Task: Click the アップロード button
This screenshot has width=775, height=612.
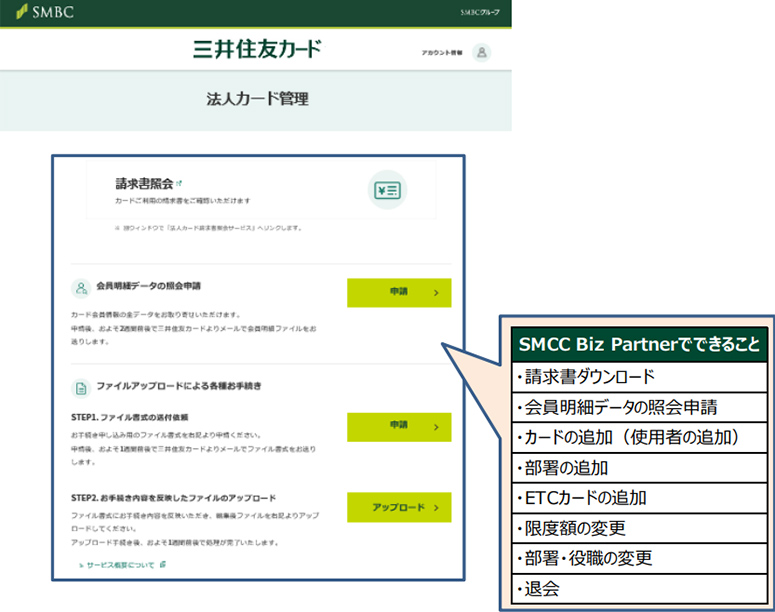Action: (399, 507)
